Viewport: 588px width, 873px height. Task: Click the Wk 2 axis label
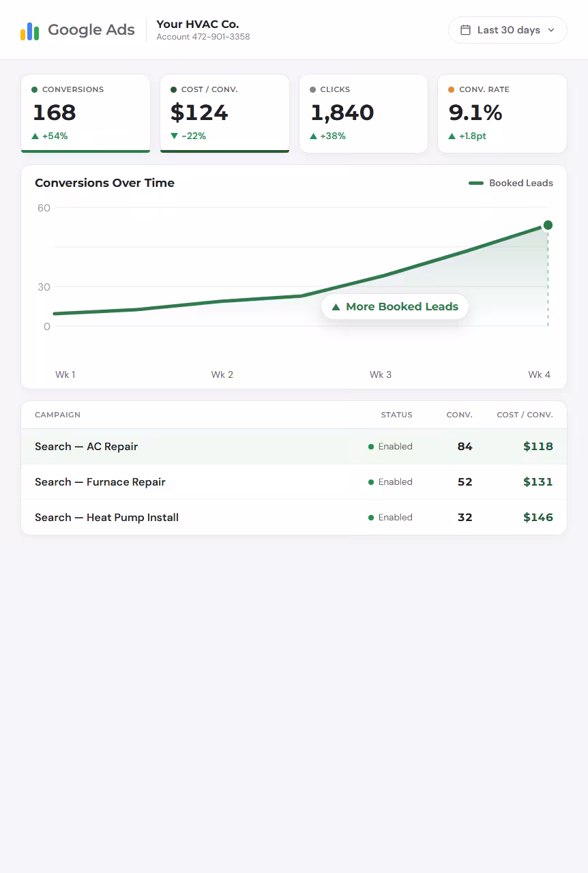[222, 374]
